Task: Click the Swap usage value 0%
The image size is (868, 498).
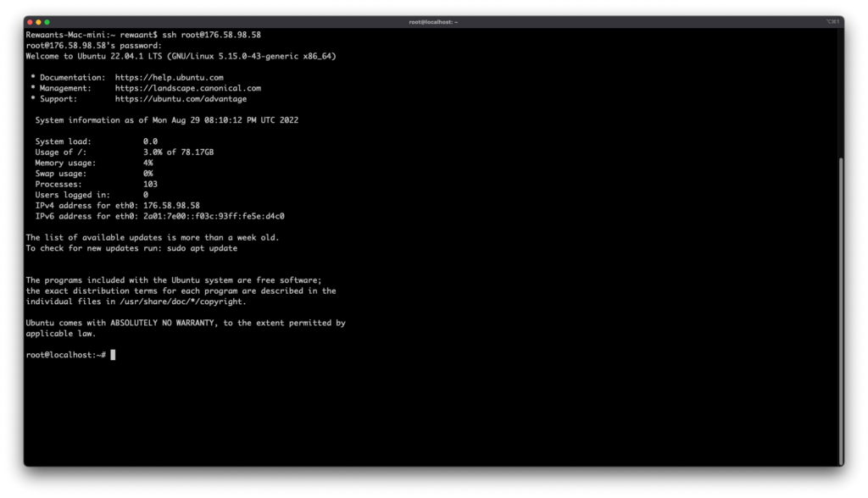Action: click(148, 173)
